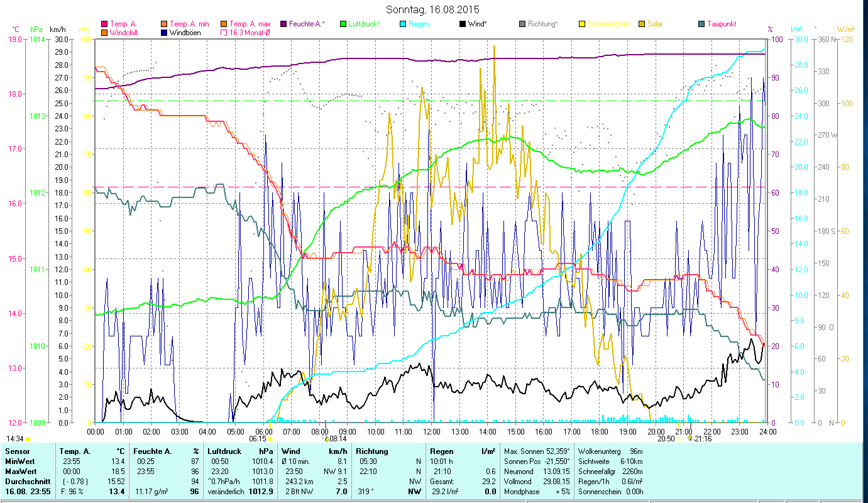868x503 pixels.
Task: Click the current pressure value 1012.9
Action: pos(261,492)
